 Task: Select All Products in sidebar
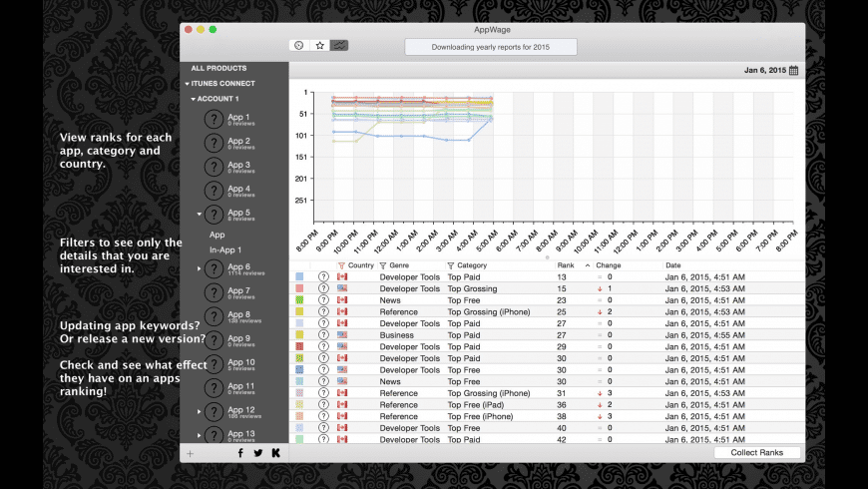218,68
